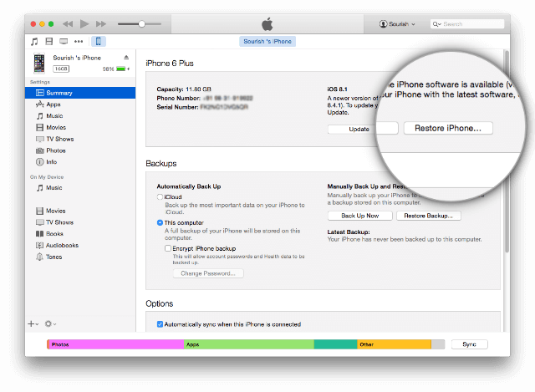Image resolution: width=535 pixels, height=392 pixels.
Task: Click the rewind playback button
Action: pyautogui.click(x=68, y=24)
